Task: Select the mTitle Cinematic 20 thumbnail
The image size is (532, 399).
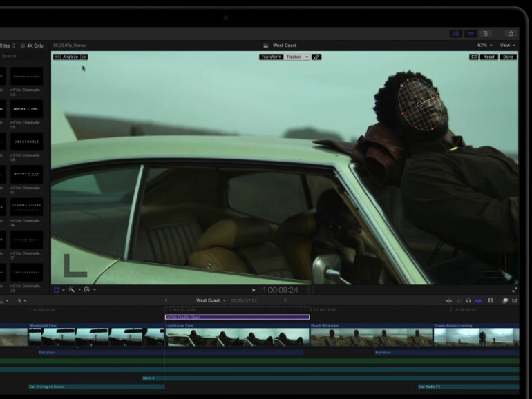Action: 26,272
